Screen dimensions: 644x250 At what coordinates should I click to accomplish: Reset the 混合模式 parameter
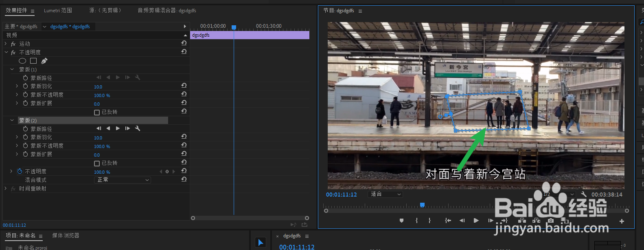click(184, 179)
